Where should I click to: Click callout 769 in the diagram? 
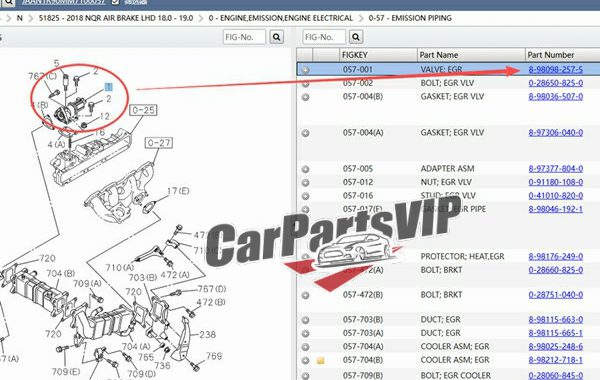tap(214, 356)
